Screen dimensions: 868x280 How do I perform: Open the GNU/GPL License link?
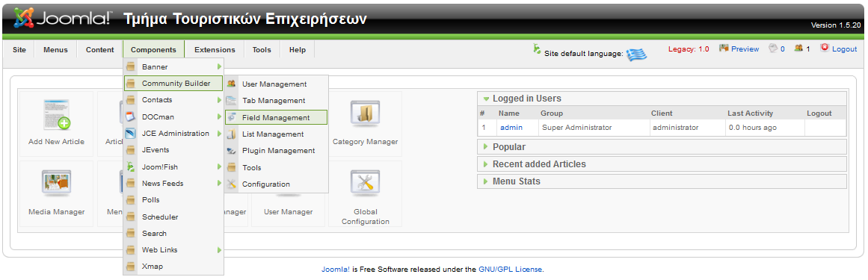pyautogui.click(x=511, y=270)
